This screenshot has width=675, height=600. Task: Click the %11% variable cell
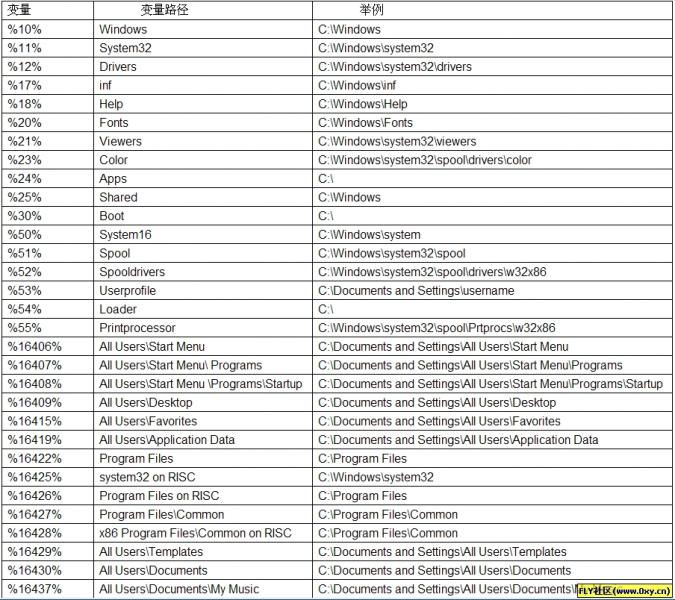[x=47, y=48]
